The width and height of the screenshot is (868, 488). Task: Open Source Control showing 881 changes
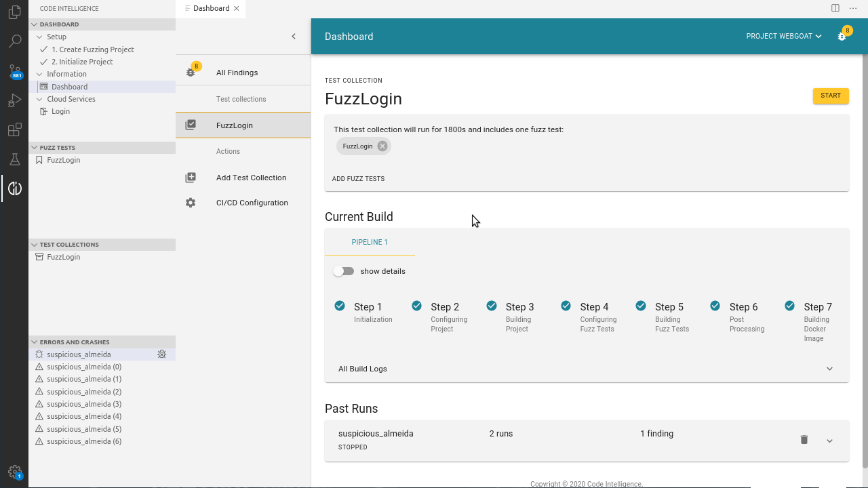[14, 70]
